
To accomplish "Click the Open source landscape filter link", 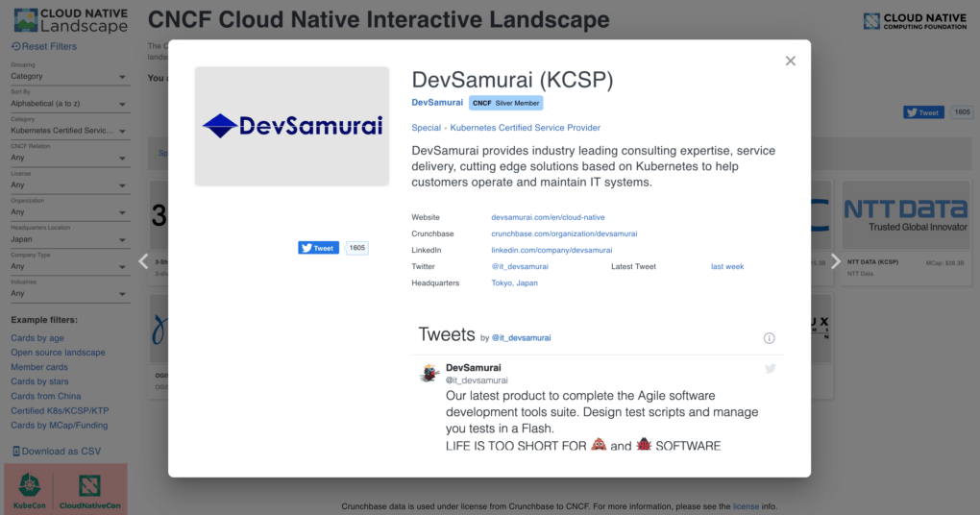I will click(58, 353).
